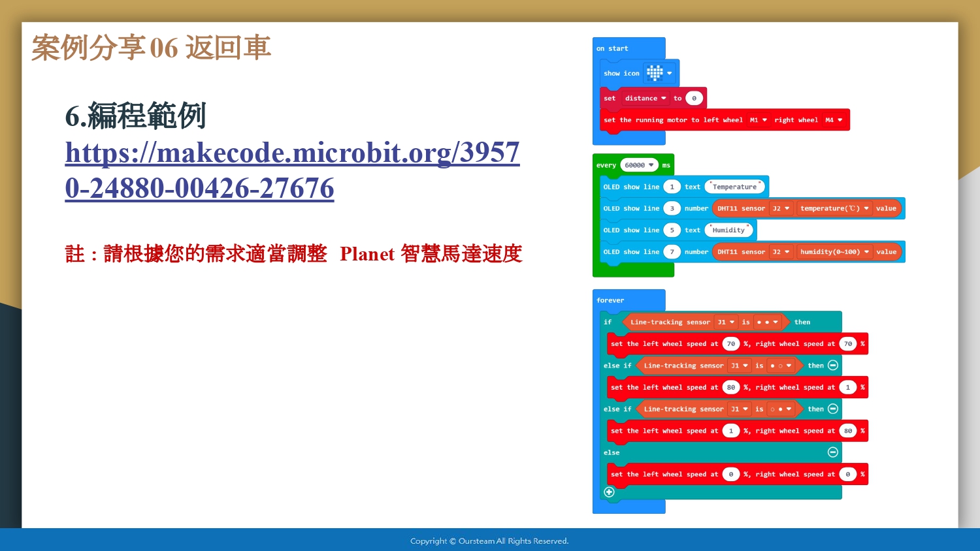Open the J1 port dropdown in the if condition
This screenshot has width=980, height=551.
(726, 322)
